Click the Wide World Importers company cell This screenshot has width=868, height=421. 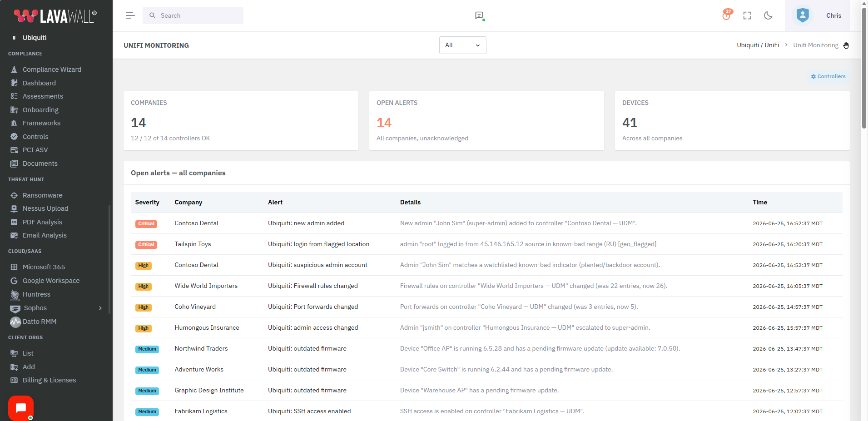click(206, 286)
